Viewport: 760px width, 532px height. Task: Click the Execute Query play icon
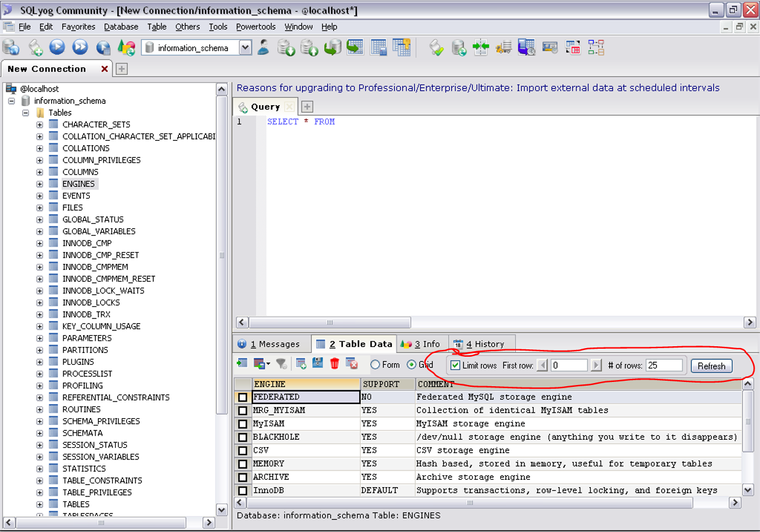click(57, 47)
